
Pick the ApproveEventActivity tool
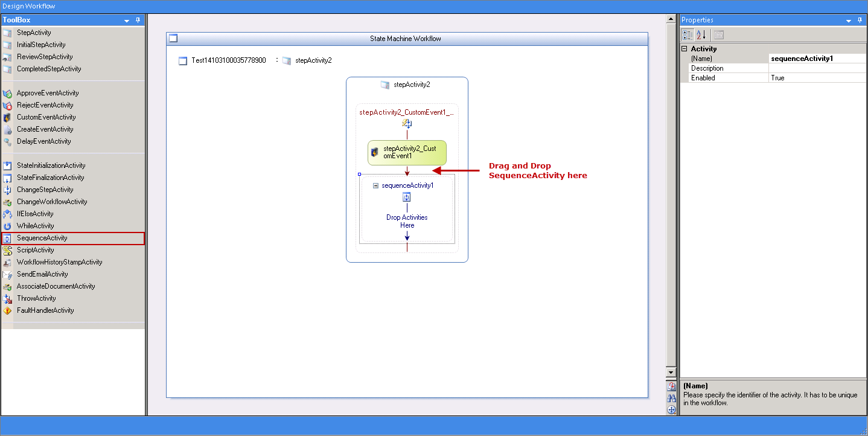[72, 93]
